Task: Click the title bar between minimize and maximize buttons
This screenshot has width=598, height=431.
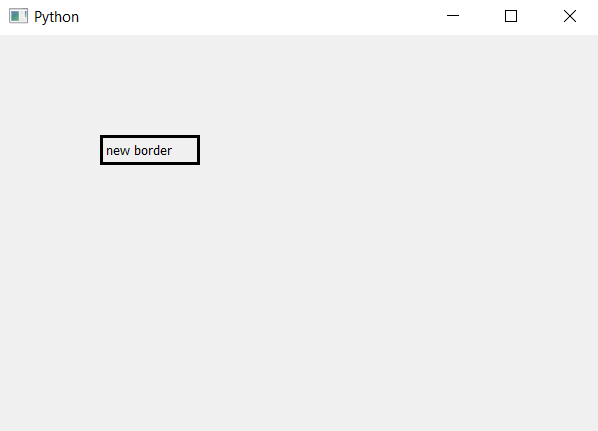Action: [x=482, y=16]
